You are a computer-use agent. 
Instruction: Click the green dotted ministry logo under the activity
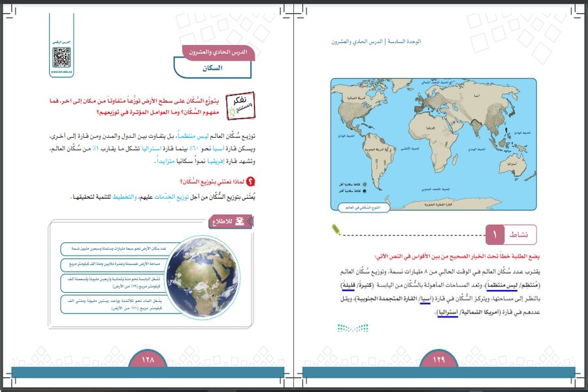pos(353,328)
